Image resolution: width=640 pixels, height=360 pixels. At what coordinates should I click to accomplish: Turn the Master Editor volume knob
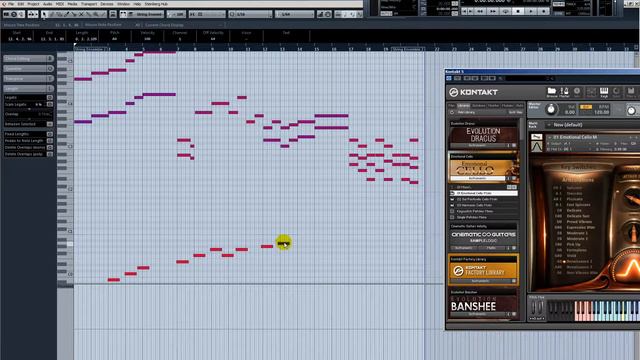click(551, 109)
